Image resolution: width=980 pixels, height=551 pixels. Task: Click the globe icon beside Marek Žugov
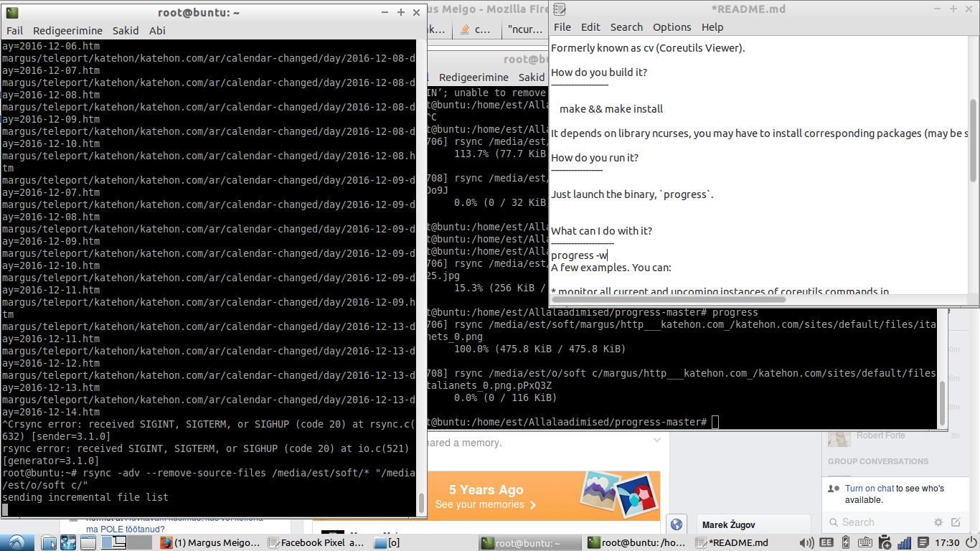tap(677, 524)
